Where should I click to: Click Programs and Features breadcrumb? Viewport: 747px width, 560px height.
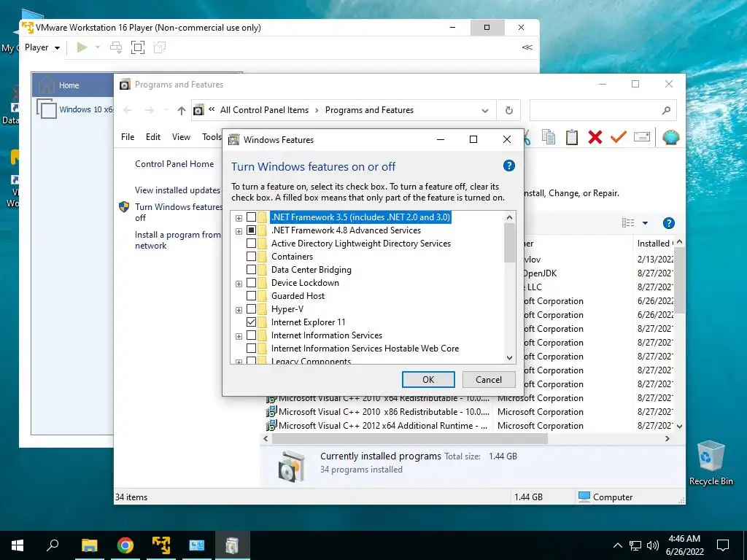[x=369, y=110]
